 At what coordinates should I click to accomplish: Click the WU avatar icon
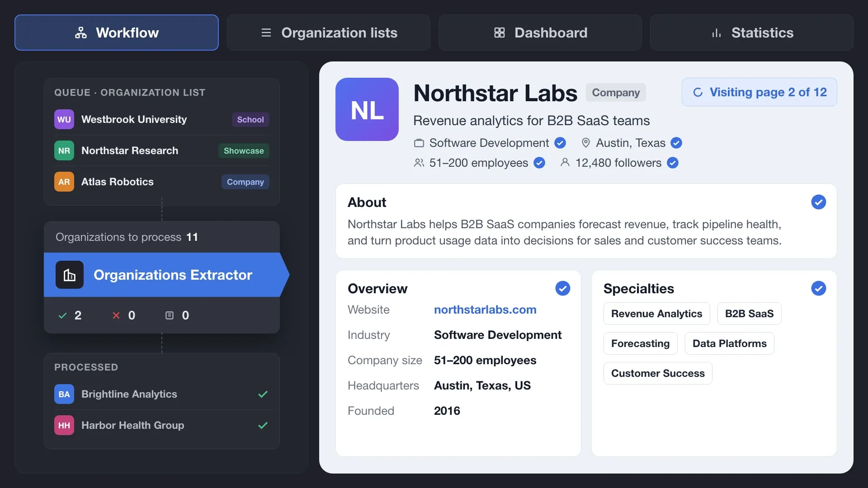tap(64, 119)
